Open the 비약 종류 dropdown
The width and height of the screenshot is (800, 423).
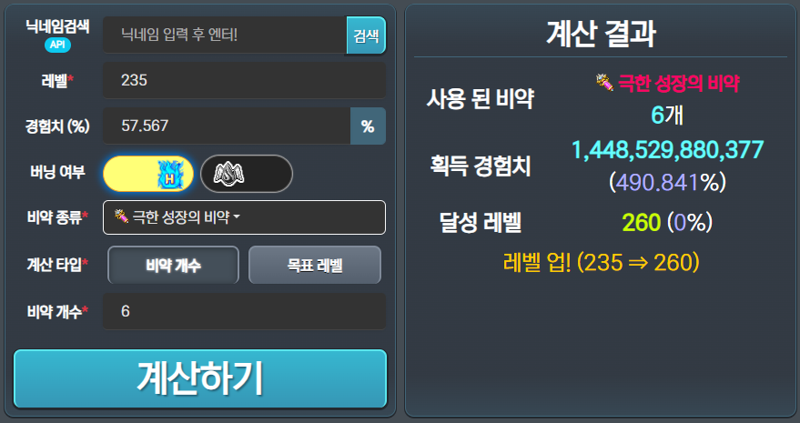(x=244, y=218)
